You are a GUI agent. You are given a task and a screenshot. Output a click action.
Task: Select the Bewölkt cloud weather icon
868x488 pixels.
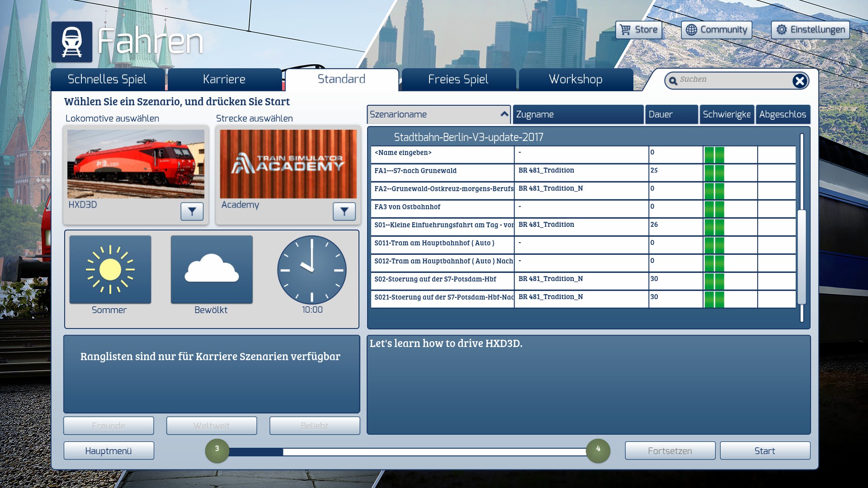pyautogui.click(x=212, y=270)
